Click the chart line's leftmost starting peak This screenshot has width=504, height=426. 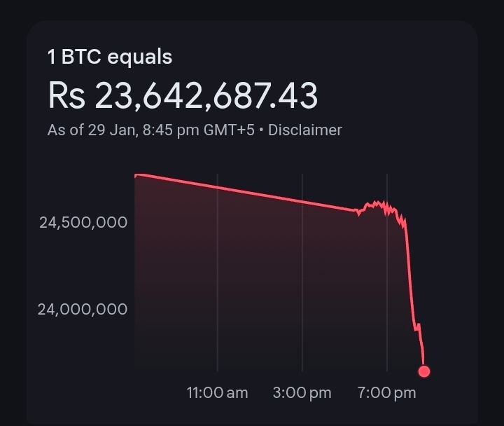[x=139, y=174]
